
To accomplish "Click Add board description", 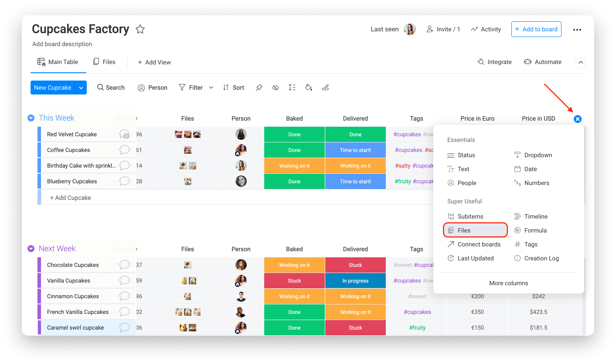I will coord(62,44).
